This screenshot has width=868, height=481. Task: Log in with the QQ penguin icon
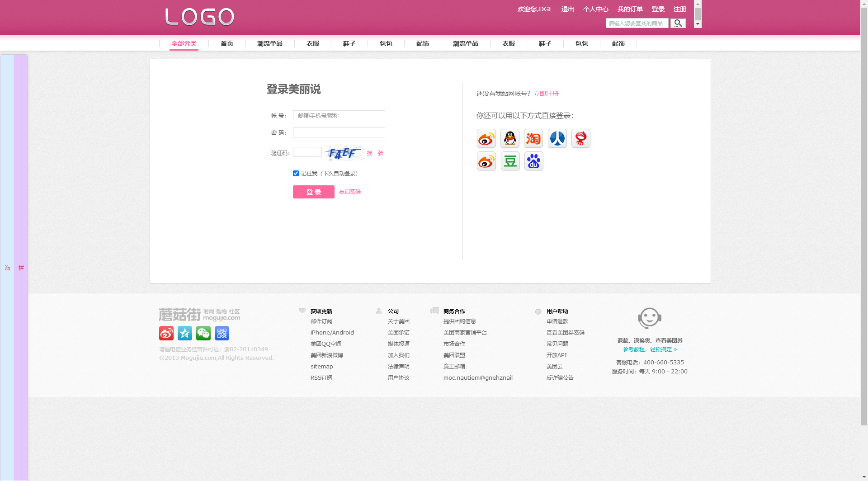click(x=510, y=138)
